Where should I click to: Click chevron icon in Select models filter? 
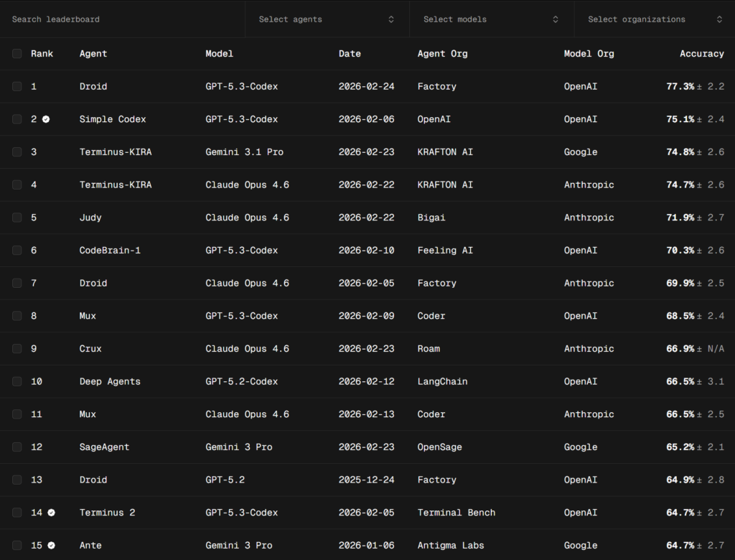pos(556,19)
